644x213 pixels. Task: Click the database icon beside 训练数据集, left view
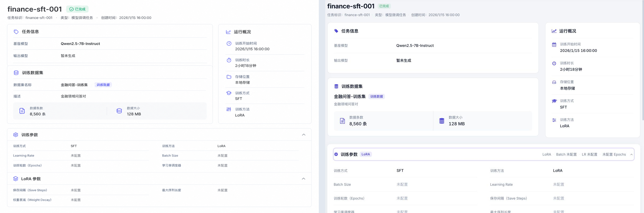pyautogui.click(x=16, y=73)
